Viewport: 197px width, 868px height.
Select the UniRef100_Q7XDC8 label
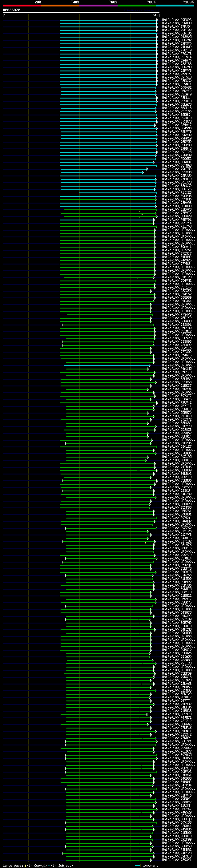(176, 121)
